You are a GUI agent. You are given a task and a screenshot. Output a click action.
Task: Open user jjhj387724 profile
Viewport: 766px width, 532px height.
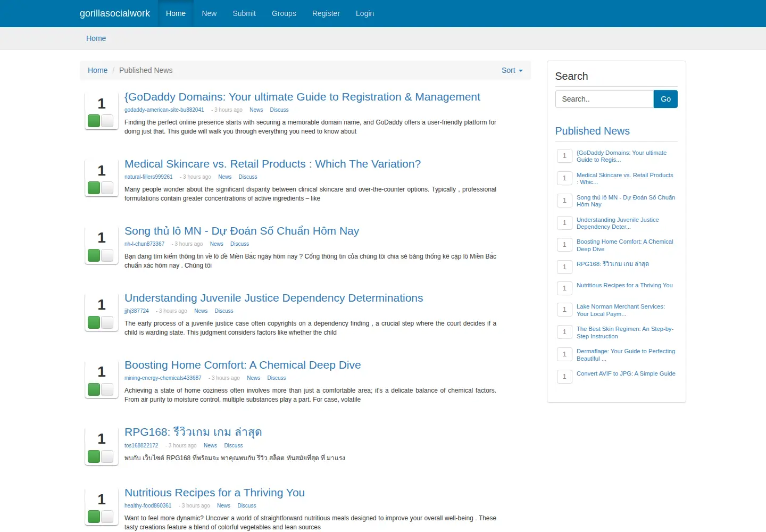[x=137, y=311]
